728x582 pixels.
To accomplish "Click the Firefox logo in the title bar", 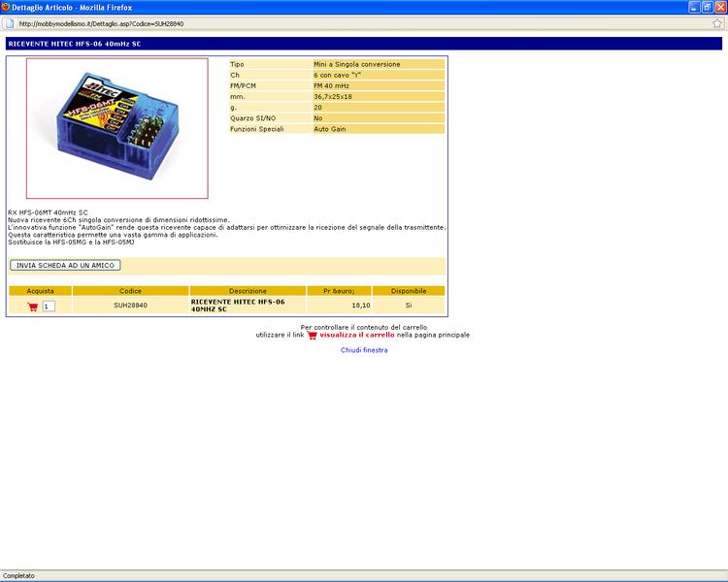I will (x=7, y=7).
